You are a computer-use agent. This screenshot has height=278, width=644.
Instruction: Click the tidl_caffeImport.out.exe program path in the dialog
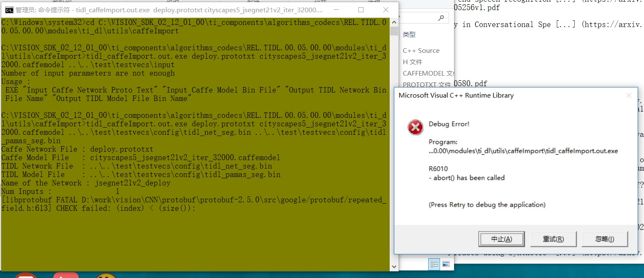click(x=523, y=151)
